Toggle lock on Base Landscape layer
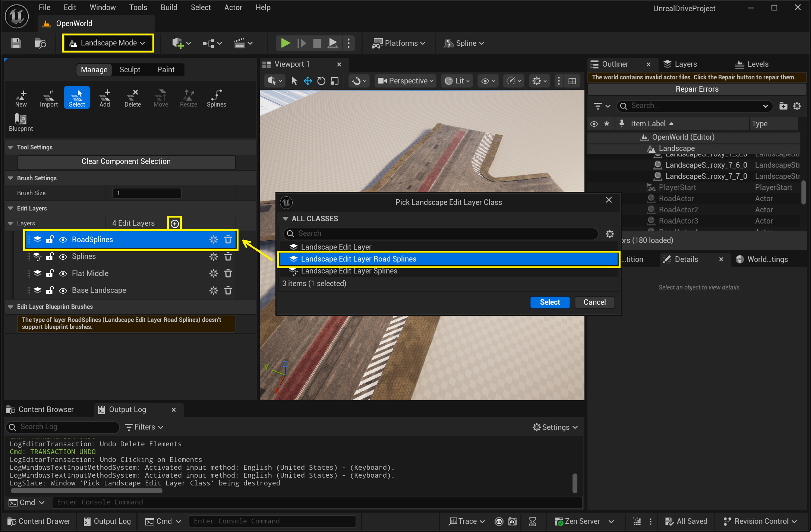The width and height of the screenshot is (811, 532). [50, 290]
